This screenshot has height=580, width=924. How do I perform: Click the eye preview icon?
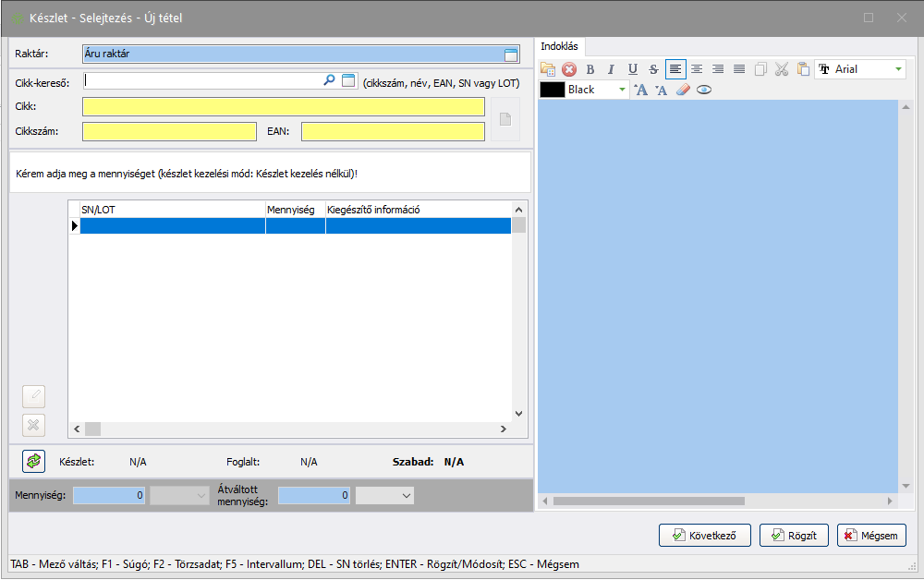click(x=704, y=90)
